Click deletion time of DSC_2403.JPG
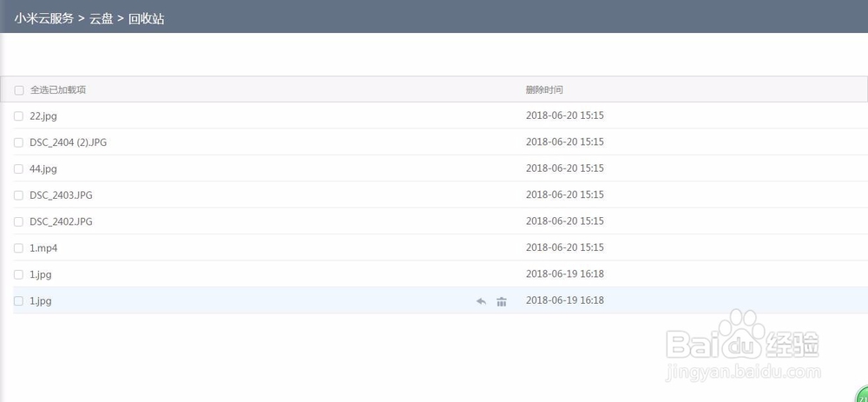This screenshot has height=402, width=868. click(565, 194)
